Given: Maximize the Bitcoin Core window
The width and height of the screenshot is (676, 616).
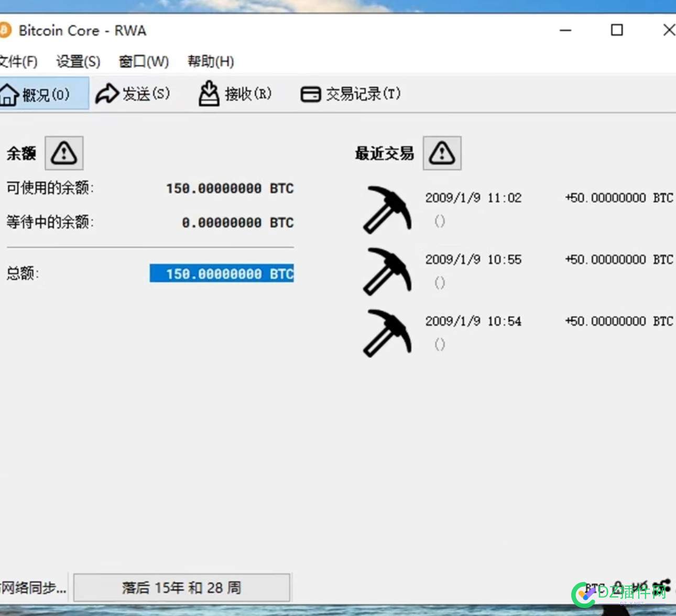Looking at the screenshot, I should tap(617, 30).
